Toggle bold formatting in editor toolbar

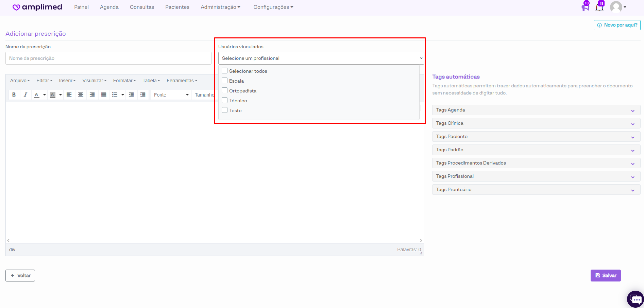pos(14,95)
